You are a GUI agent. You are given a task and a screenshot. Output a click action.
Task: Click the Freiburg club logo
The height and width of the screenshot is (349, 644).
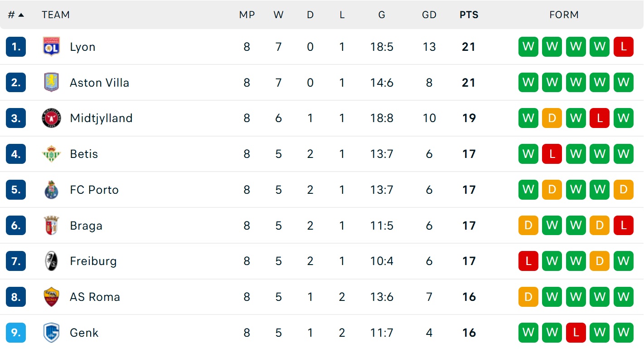point(51,261)
